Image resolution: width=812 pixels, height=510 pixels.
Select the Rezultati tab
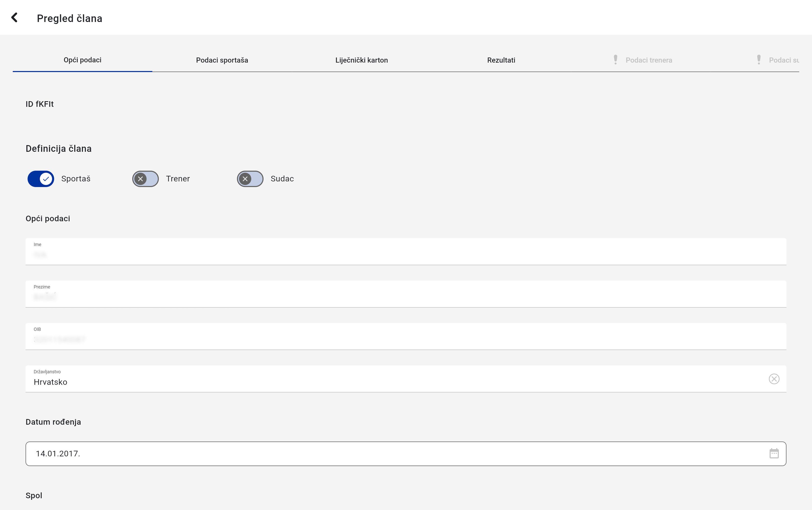coord(501,60)
